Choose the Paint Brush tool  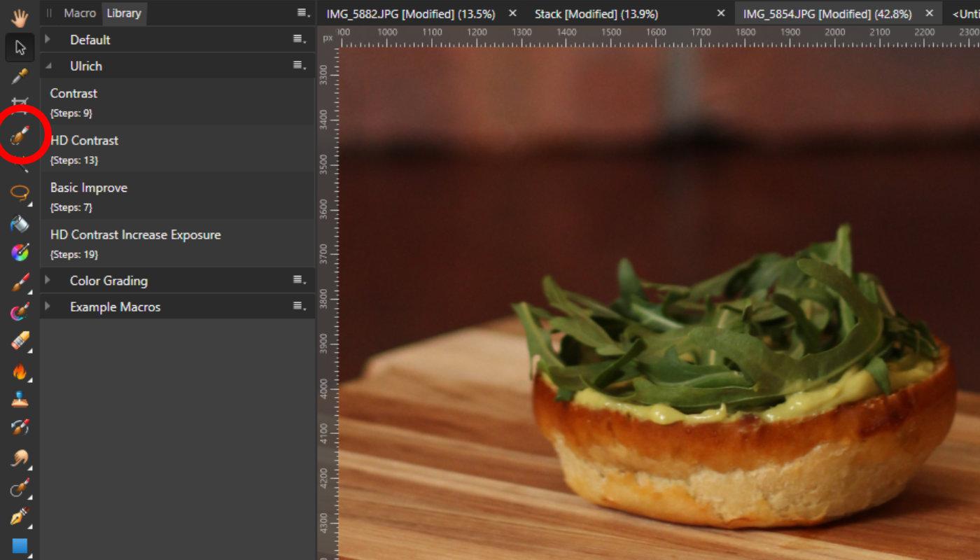click(x=20, y=282)
